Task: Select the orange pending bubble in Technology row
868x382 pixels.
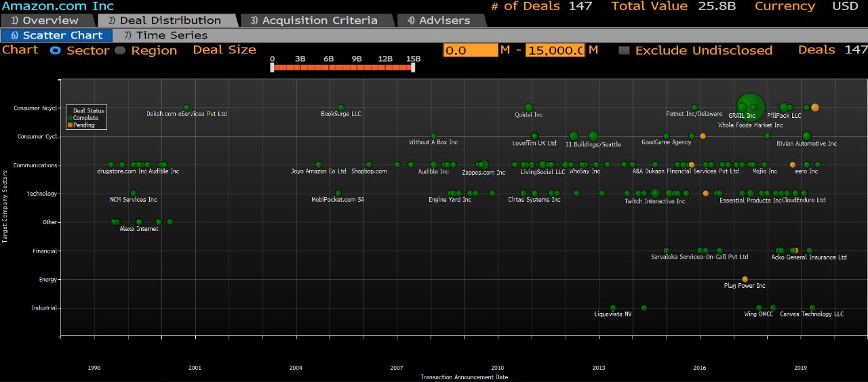Action: pyautogui.click(x=705, y=193)
